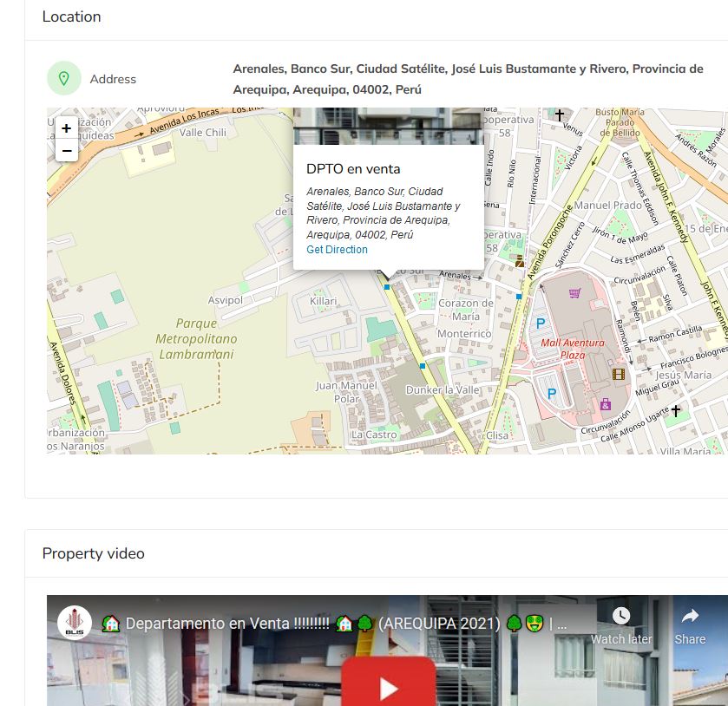Click the shopping cart icon at Mall Aventura
This screenshot has height=706, width=728.
click(574, 293)
